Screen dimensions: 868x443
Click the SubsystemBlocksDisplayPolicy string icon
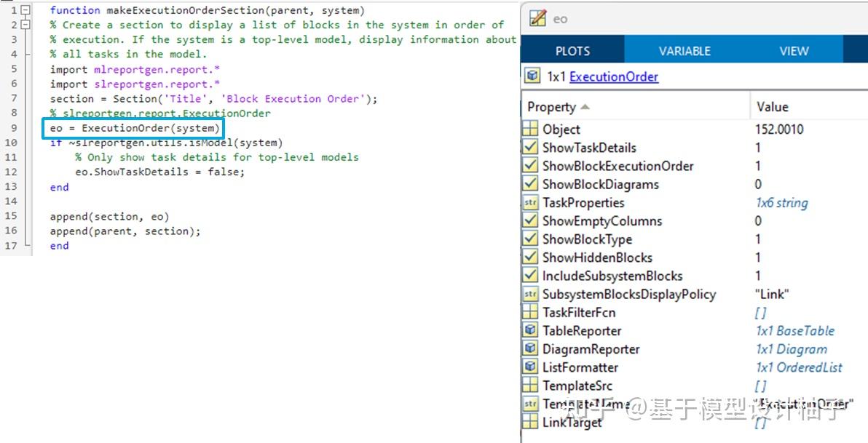(x=530, y=294)
